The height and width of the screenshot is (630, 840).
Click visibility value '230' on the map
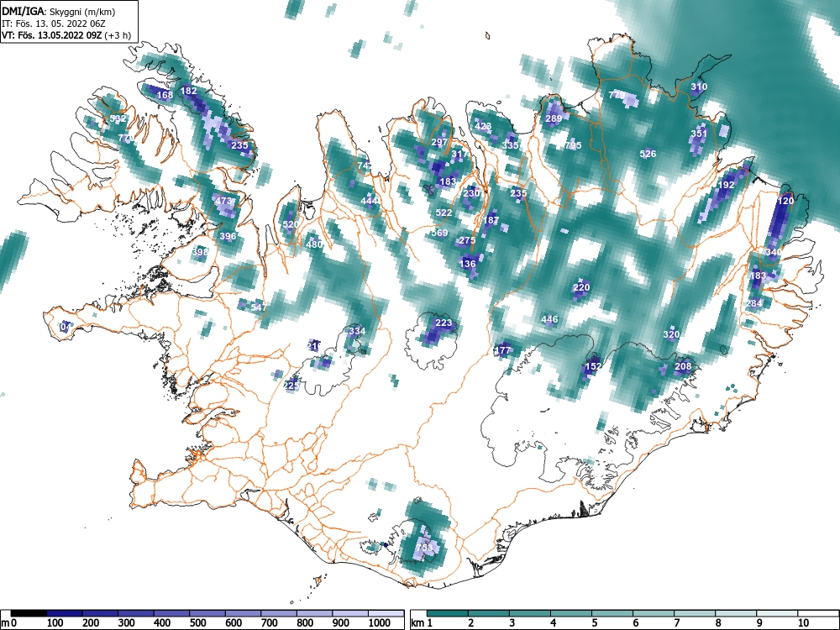pyautogui.click(x=471, y=193)
